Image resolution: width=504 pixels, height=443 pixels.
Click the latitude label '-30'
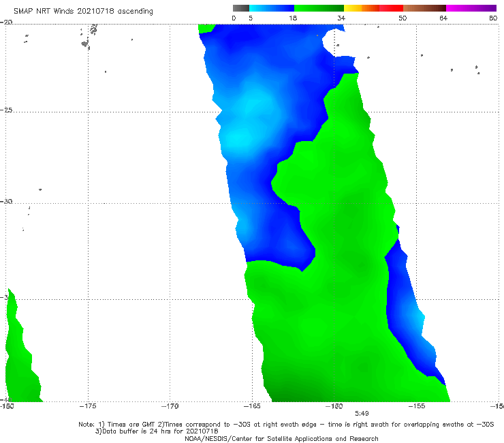click(6, 201)
